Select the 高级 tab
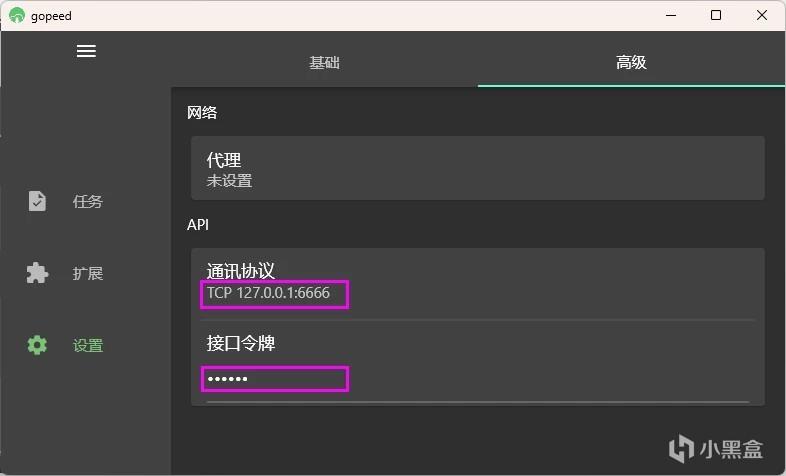Viewport: 786px width, 476px height. pyautogui.click(x=631, y=62)
